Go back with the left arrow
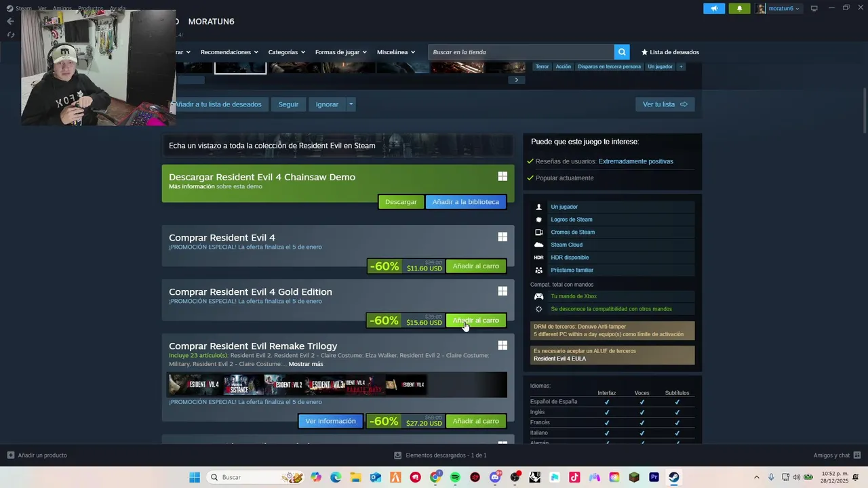The image size is (868, 488). (x=10, y=21)
